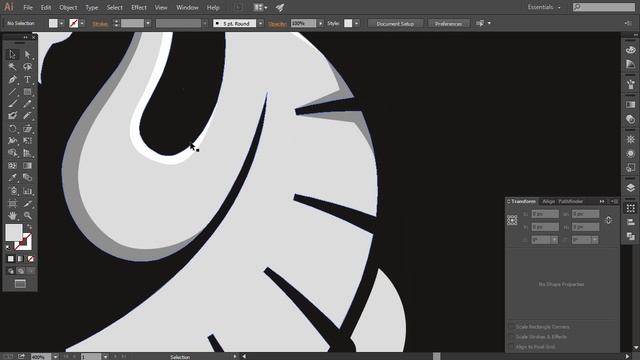Image resolution: width=640 pixels, height=360 pixels.
Task: Click the Preferences button
Action: [448, 24]
